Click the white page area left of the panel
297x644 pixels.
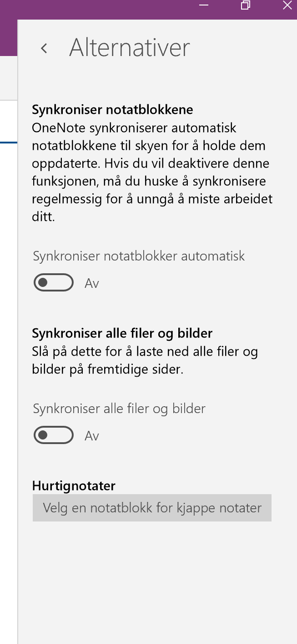(9, 364)
